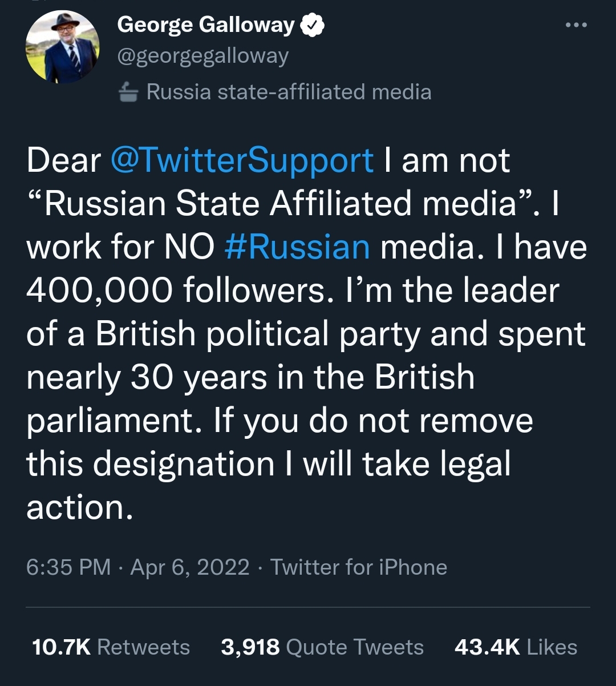Image resolution: width=616 pixels, height=686 pixels.
Task: Click the verified badge beside the name
Action: (313, 25)
